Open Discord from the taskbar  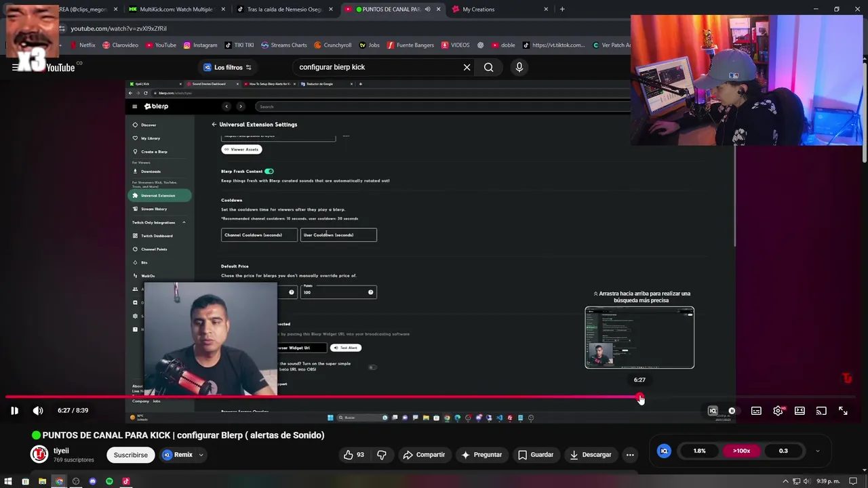coord(93,481)
